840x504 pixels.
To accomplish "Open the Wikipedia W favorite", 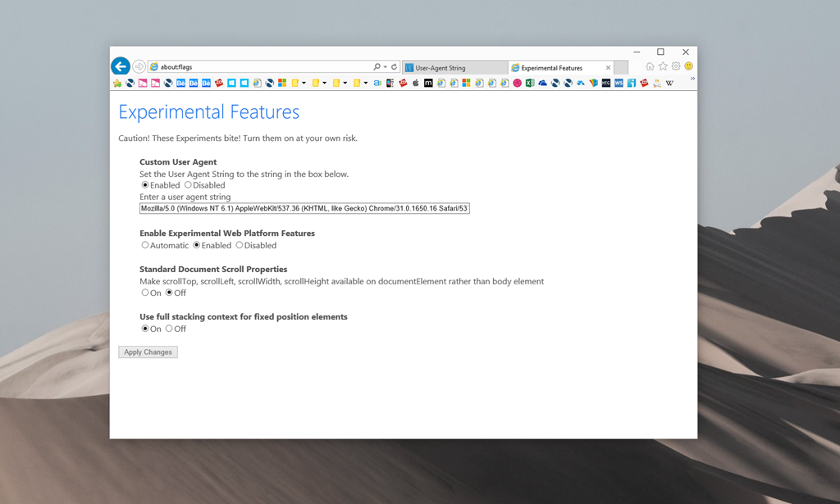I will click(x=669, y=83).
